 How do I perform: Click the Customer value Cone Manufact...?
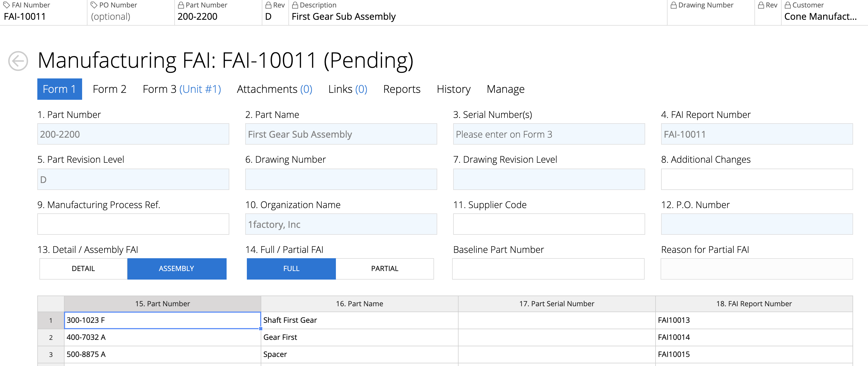click(820, 17)
